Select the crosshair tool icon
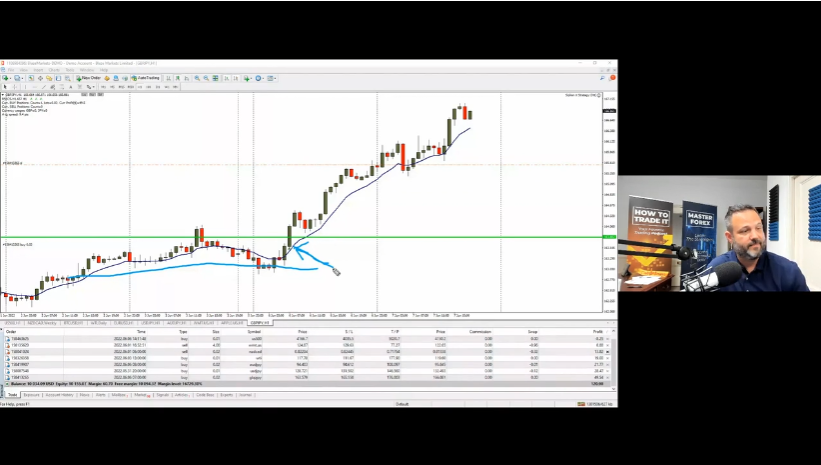This screenshot has height=465, width=821. (14, 86)
